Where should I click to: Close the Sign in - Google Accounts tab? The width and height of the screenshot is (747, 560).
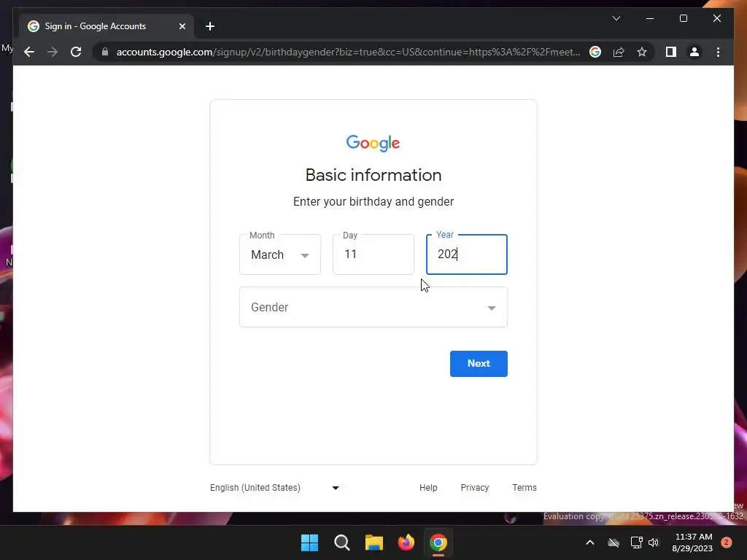click(x=182, y=26)
